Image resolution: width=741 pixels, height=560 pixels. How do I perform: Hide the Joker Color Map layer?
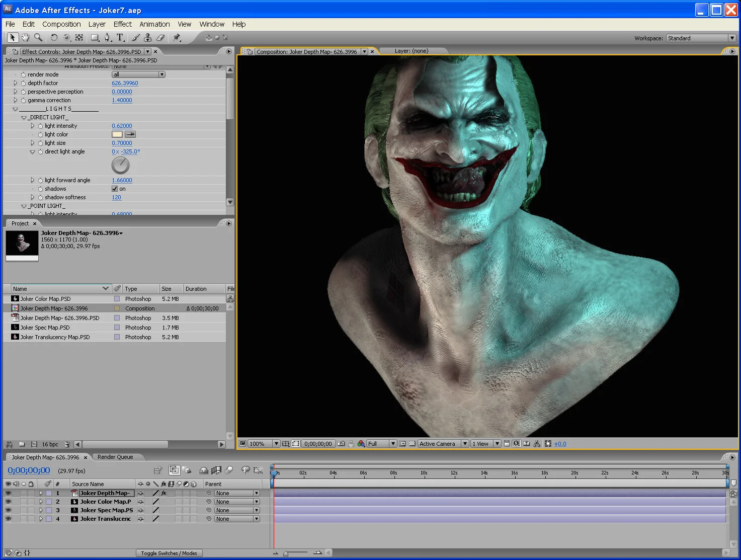tap(8, 502)
